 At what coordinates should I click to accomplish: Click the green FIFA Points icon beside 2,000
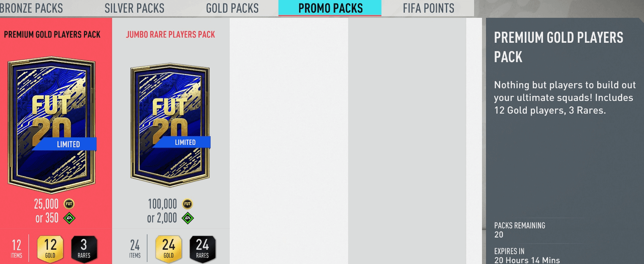click(188, 218)
